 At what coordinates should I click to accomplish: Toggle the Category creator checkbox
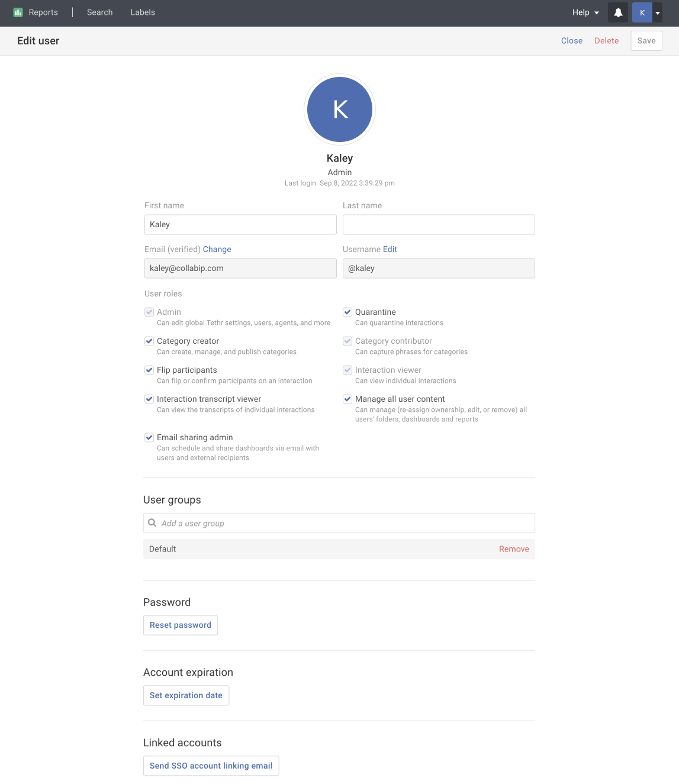point(149,341)
